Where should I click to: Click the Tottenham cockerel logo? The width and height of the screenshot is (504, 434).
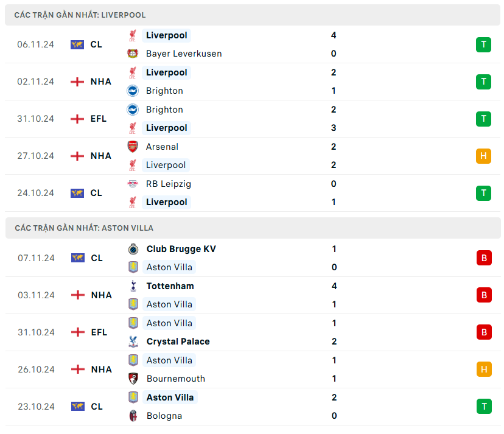click(133, 286)
